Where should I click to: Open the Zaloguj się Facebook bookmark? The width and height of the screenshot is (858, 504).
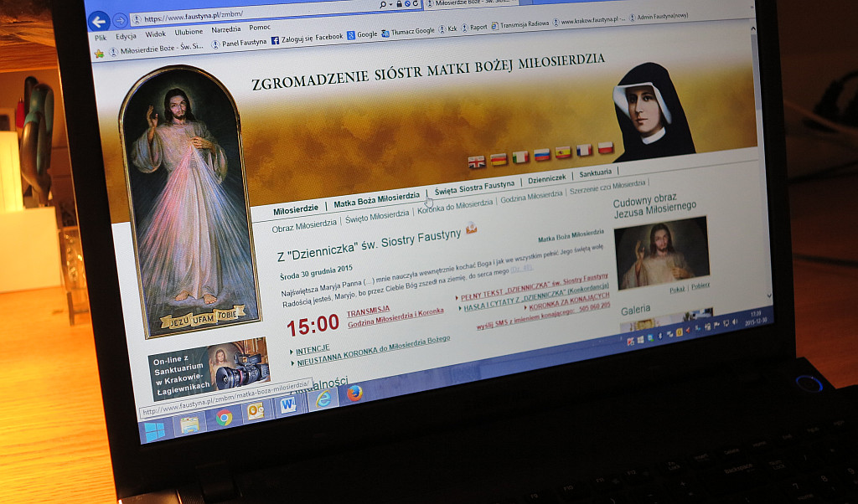(x=308, y=39)
